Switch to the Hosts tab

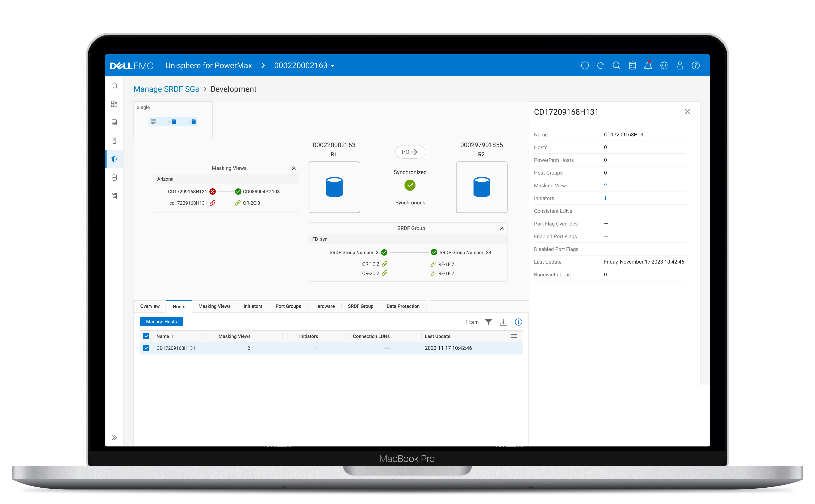179,307
